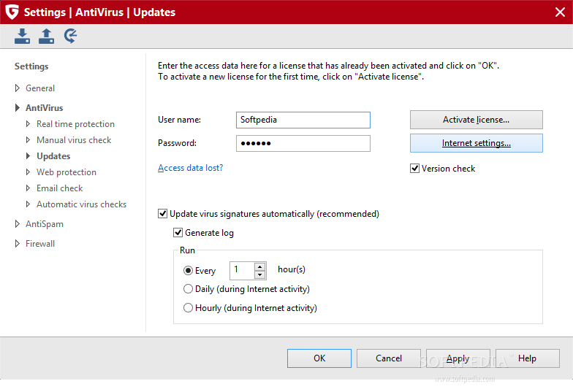Increase the hour interval with up arrow

[260, 266]
